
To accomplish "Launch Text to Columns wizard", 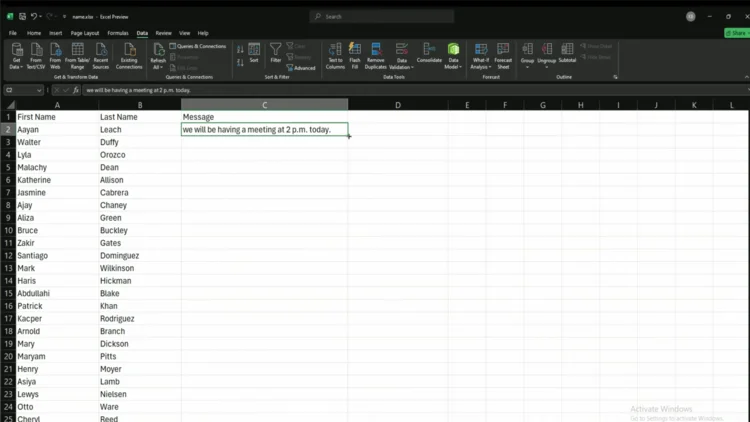I will point(335,56).
